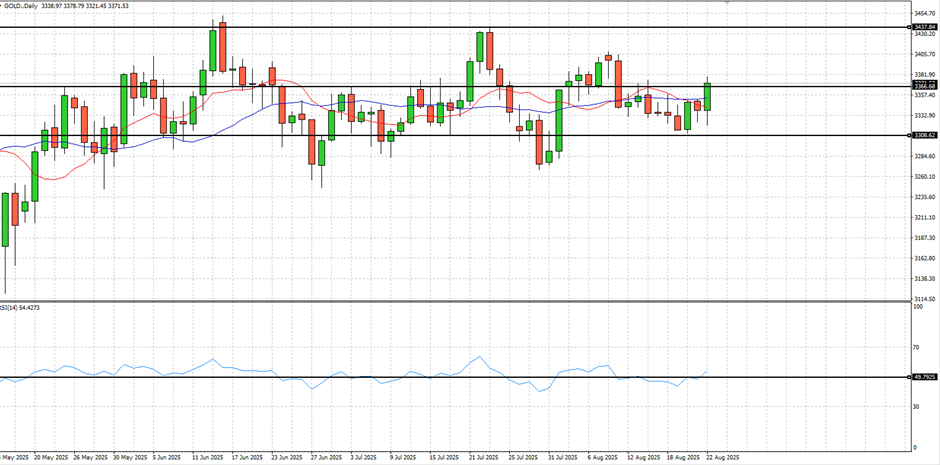Image resolution: width=940 pixels, height=465 pixels.
Task: Click the 49.7925 RSI level tag
Action: (x=923, y=378)
